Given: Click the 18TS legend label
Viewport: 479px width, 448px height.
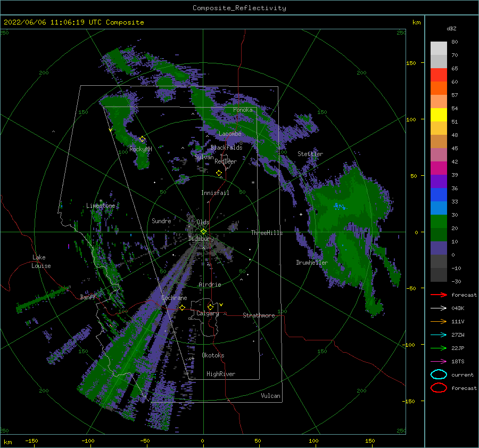Looking at the screenshot, I should tap(458, 362).
